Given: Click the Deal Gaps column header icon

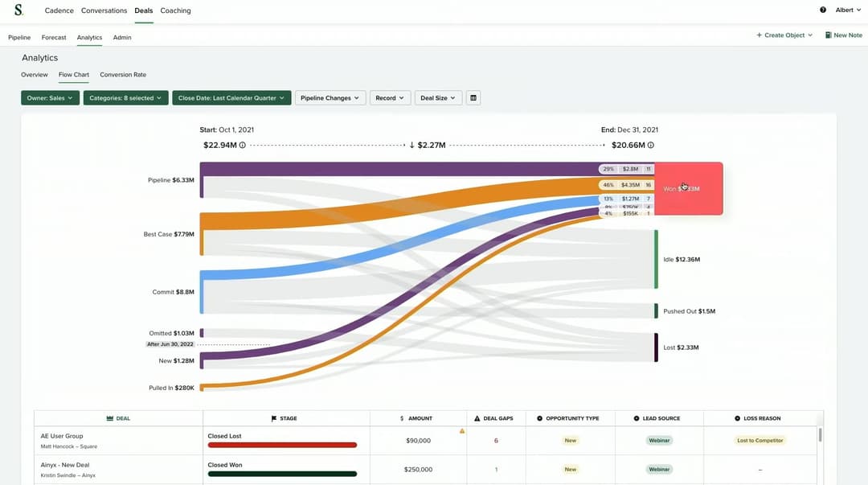Looking at the screenshot, I should click(477, 418).
